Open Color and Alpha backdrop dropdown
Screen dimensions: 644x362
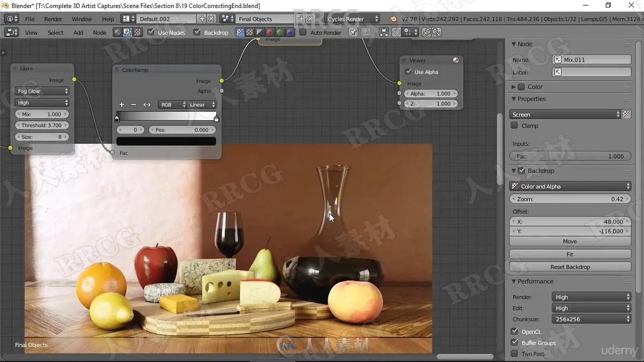tap(570, 186)
